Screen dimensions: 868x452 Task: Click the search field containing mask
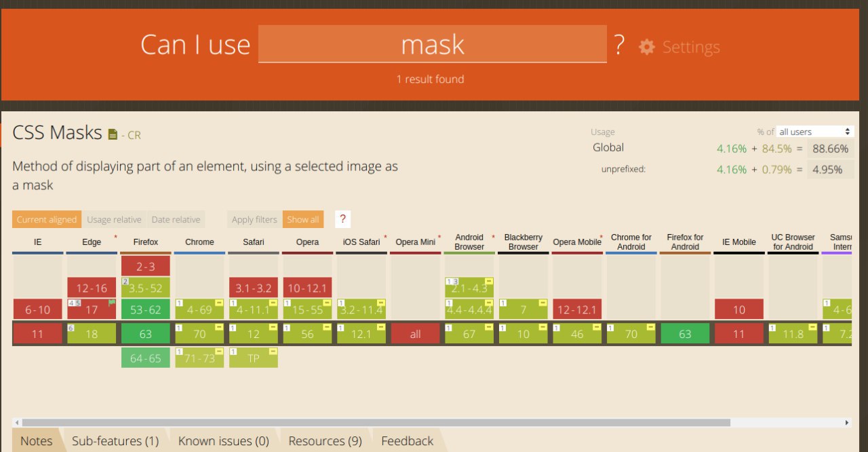[433, 44]
